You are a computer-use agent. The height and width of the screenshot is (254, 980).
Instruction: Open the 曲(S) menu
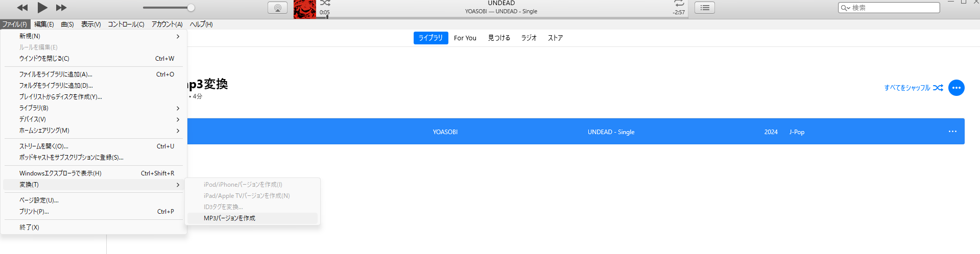67,24
